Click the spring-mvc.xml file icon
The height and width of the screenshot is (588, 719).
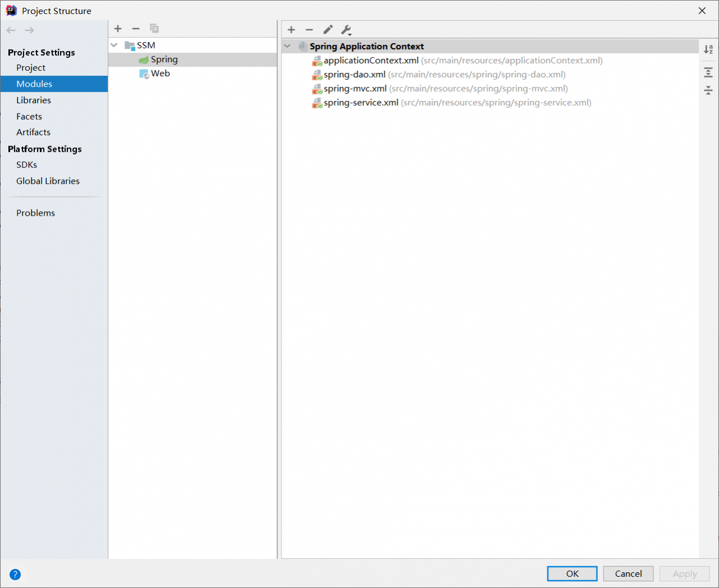tap(317, 89)
